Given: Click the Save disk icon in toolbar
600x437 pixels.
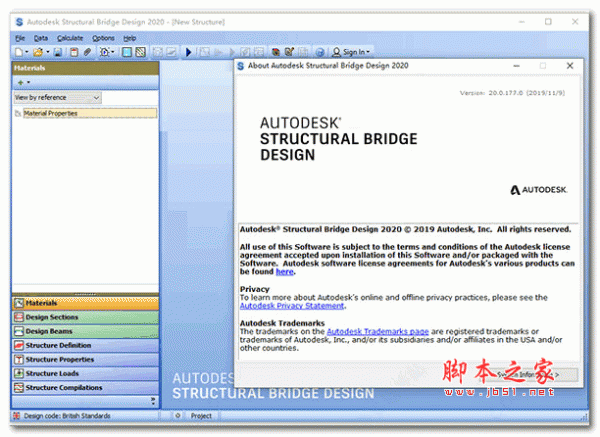Looking at the screenshot, I should (x=58, y=52).
